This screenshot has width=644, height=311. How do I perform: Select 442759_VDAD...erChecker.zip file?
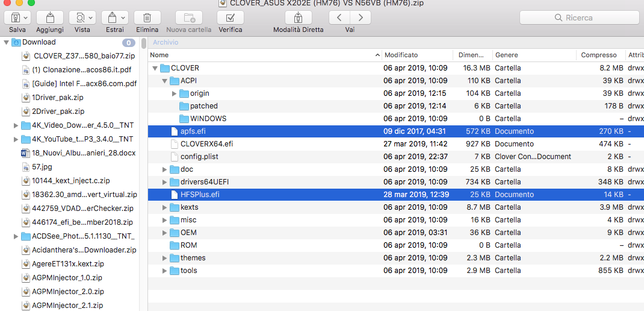[x=82, y=209]
